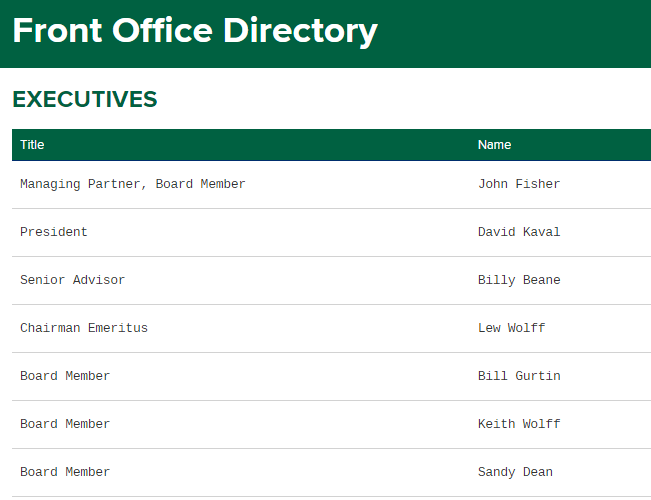
Task: Select the name Keith Wolff
Action: click(519, 424)
